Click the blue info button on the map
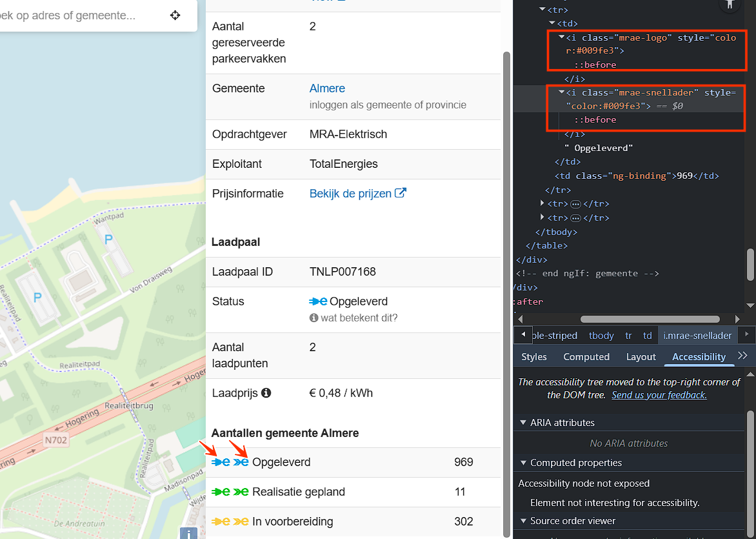This screenshot has height=539, width=756. click(x=188, y=533)
